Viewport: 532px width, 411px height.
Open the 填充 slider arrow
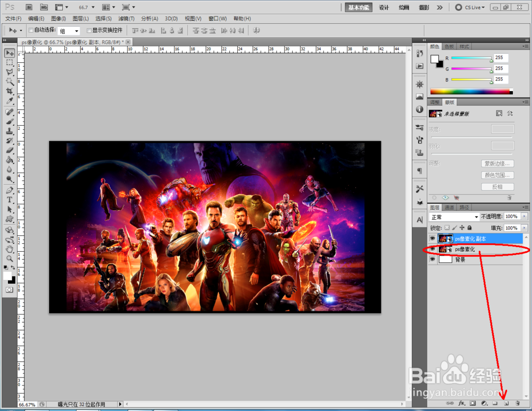(525, 228)
